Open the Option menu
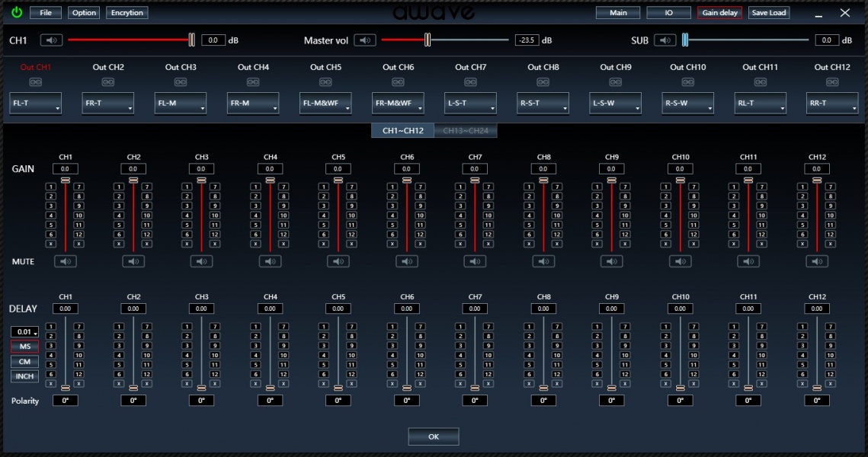 click(x=84, y=13)
